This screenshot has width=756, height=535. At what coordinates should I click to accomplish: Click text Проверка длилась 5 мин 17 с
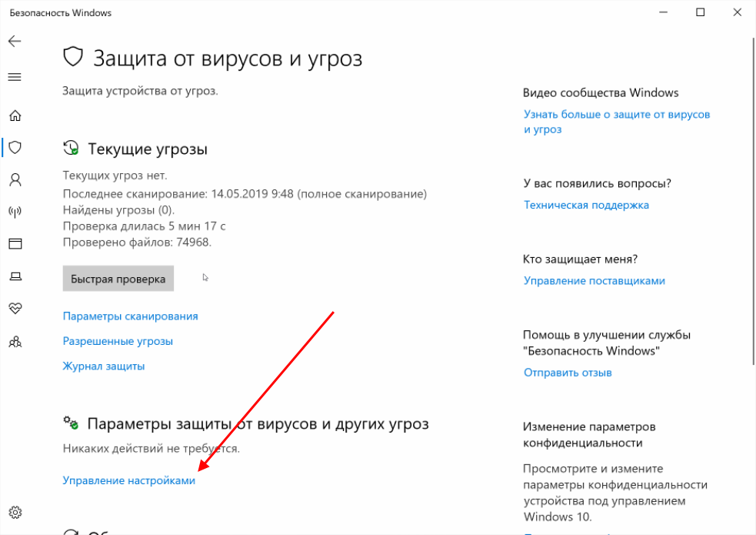pyautogui.click(x=144, y=226)
